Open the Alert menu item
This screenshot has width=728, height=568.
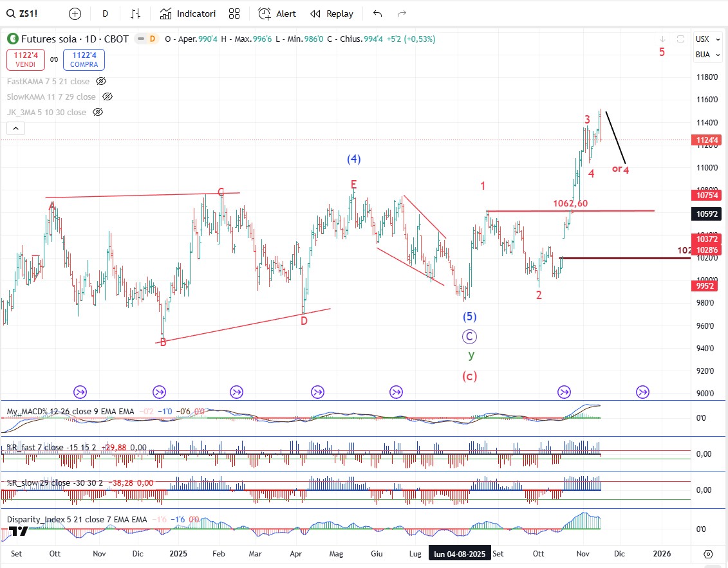pos(277,14)
